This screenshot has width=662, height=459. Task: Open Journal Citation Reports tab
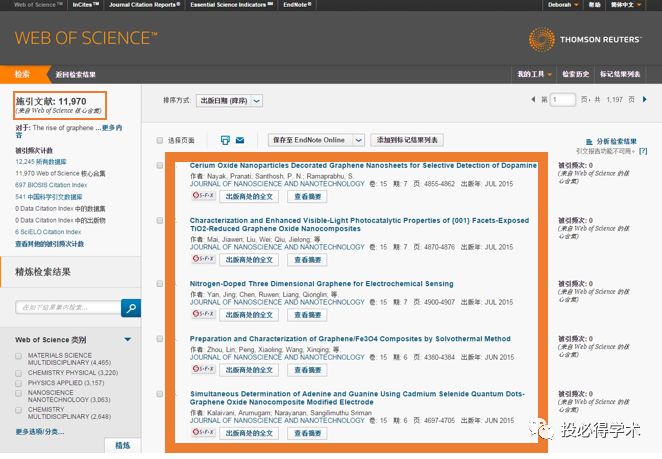(x=144, y=5)
